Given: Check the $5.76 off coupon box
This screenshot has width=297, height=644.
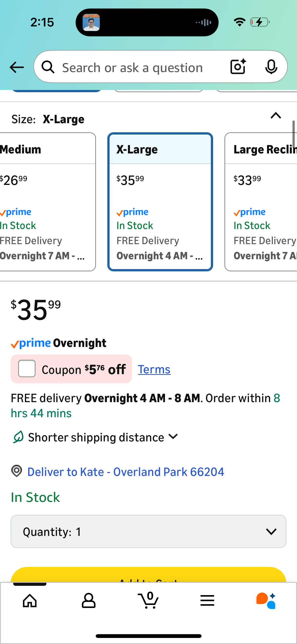Looking at the screenshot, I should click(x=27, y=369).
